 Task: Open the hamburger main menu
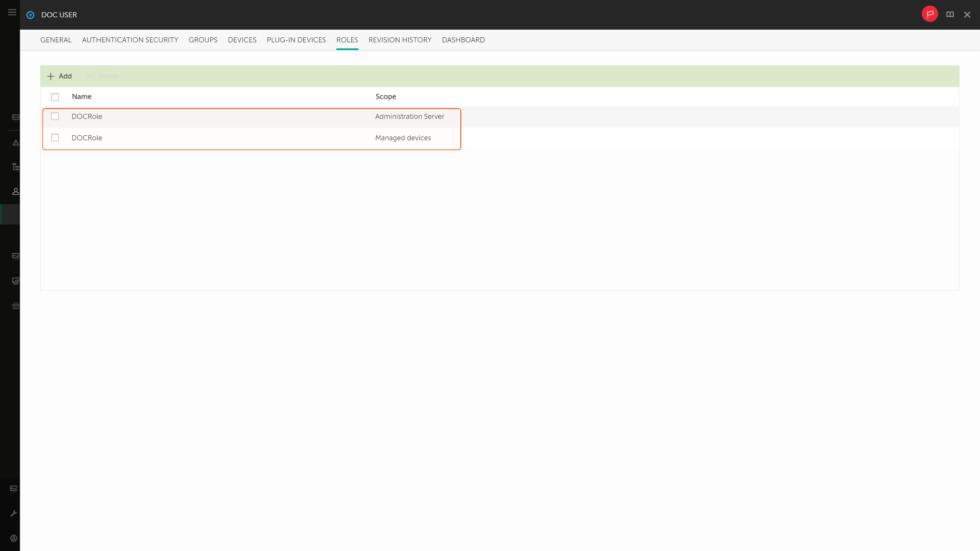point(12,12)
